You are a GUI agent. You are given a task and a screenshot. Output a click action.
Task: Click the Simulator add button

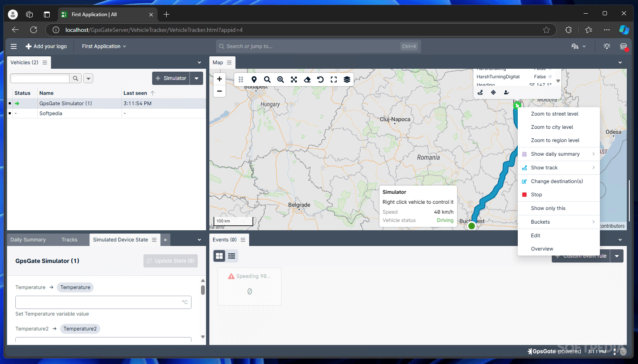tap(171, 78)
